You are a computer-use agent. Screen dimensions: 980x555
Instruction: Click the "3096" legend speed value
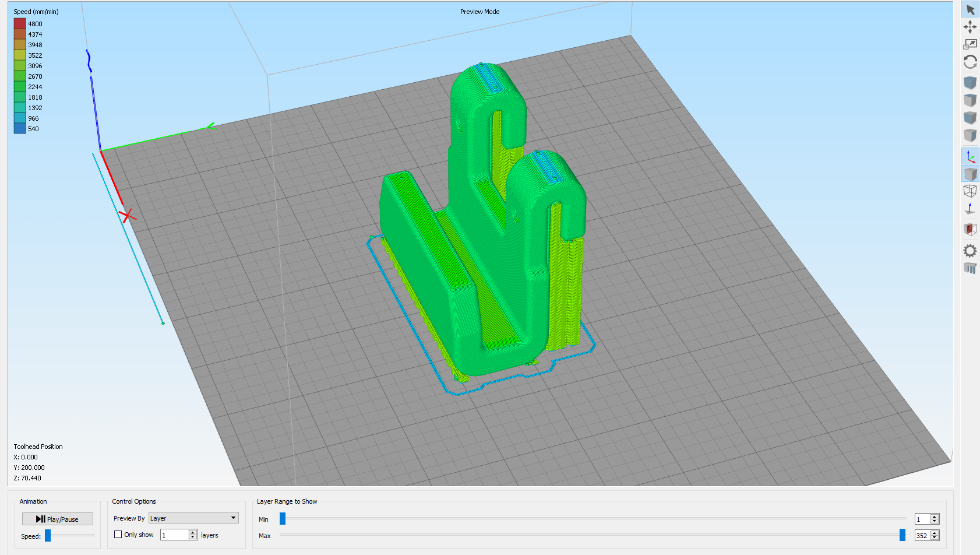pyautogui.click(x=35, y=66)
